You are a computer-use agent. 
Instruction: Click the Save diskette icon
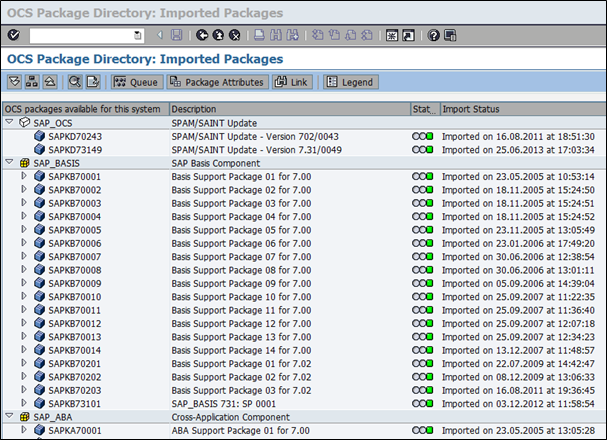(177, 35)
